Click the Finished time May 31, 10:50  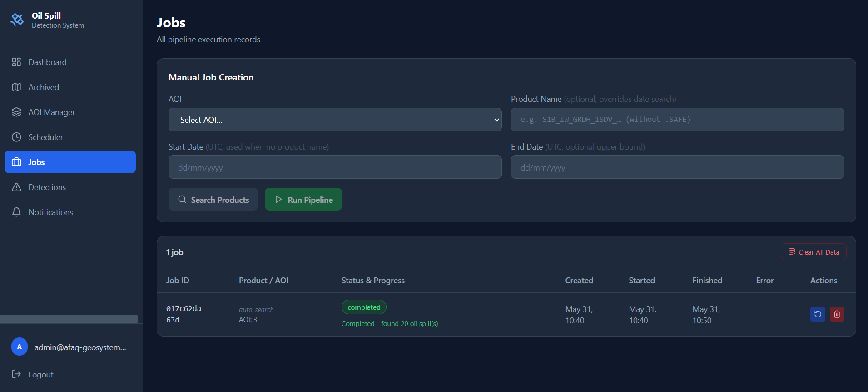coord(706,315)
